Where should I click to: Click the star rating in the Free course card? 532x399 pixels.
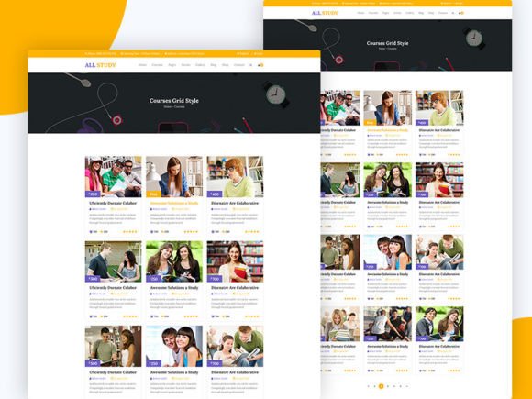tap(191, 232)
